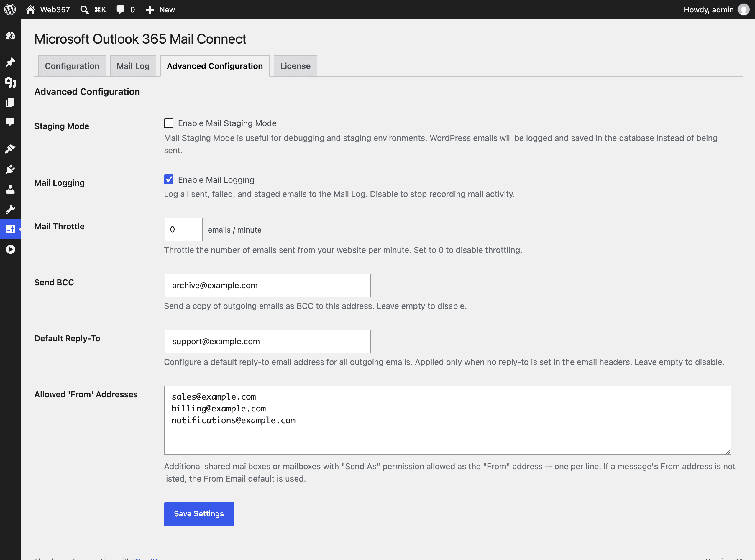The width and height of the screenshot is (755, 560).
Task: Open the Media library sidebar icon
Action: (x=10, y=82)
